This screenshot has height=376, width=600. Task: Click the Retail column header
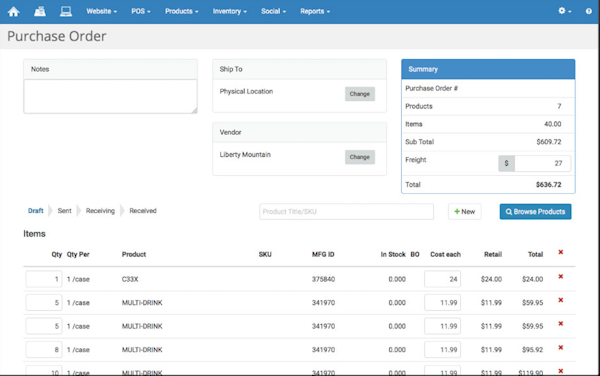[x=493, y=254]
